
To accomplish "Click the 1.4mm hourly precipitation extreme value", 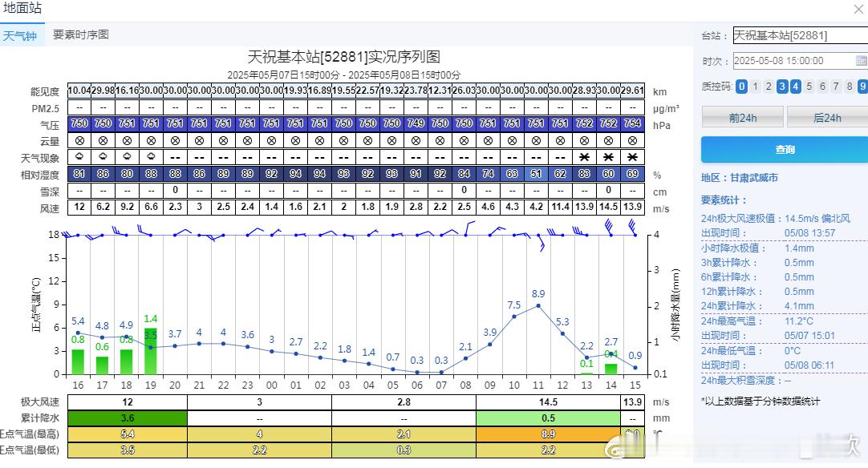I will (x=799, y=248).
